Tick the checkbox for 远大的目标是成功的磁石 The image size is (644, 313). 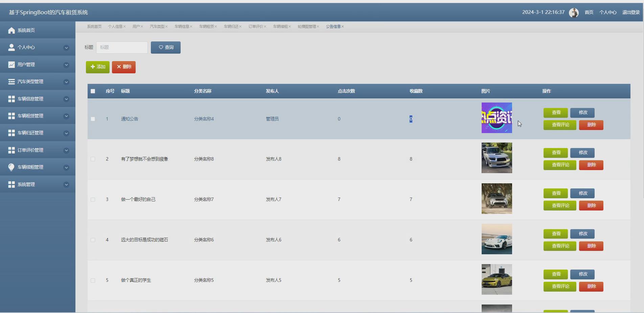93,240
